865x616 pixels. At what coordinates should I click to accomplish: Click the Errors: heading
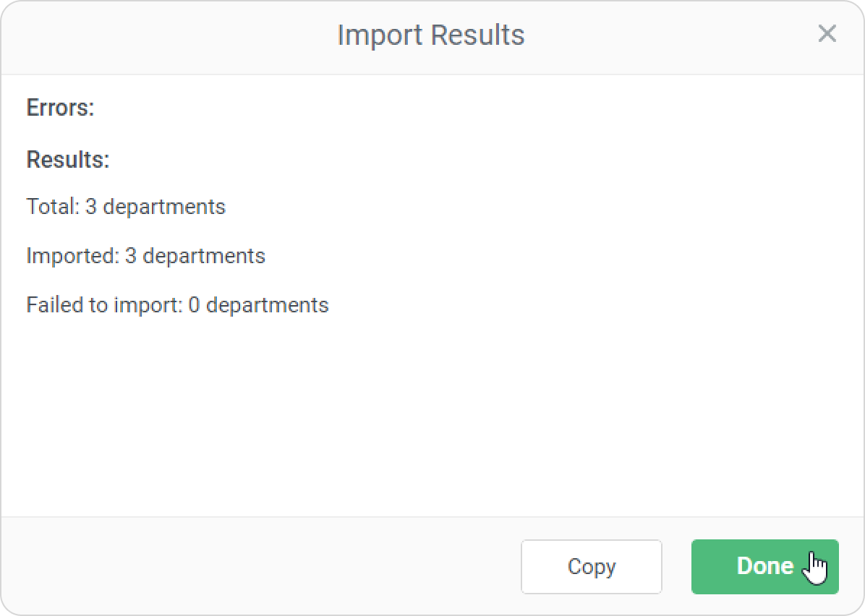(x=61, y=108)
